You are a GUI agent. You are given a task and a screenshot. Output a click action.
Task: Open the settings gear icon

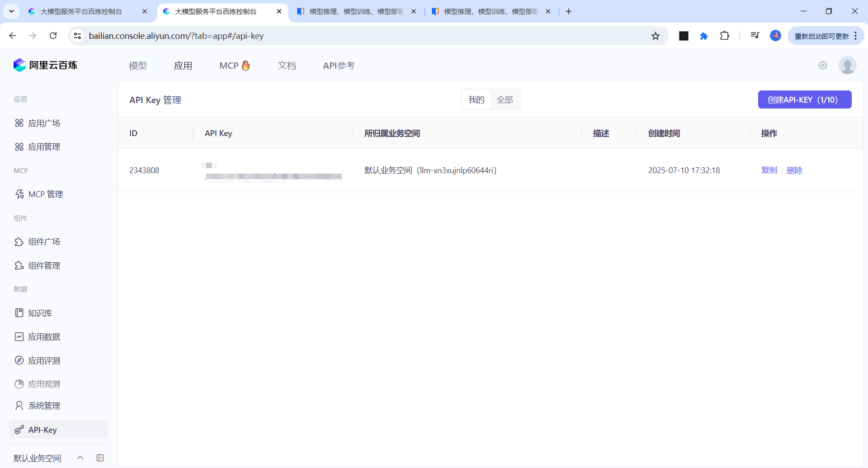pyautogui.click(x=823, y=66)
